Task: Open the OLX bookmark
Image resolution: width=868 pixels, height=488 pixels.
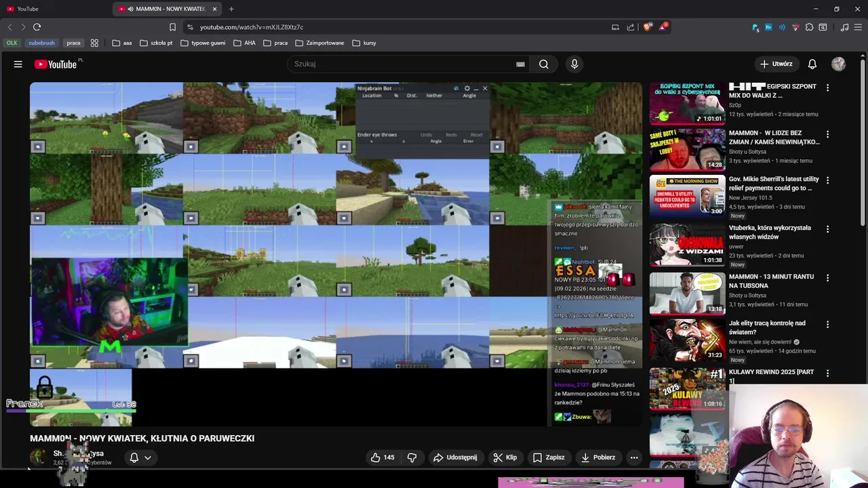Action: pyautogui.click(x=12, y=43)
